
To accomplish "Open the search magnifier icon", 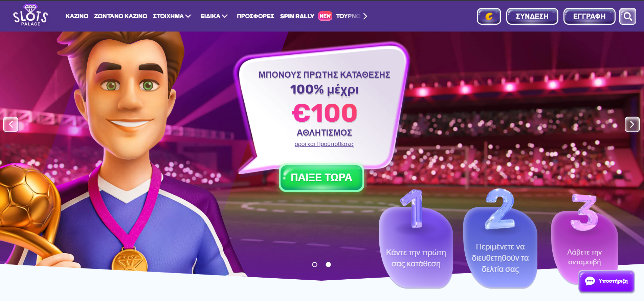I will 628,16.
